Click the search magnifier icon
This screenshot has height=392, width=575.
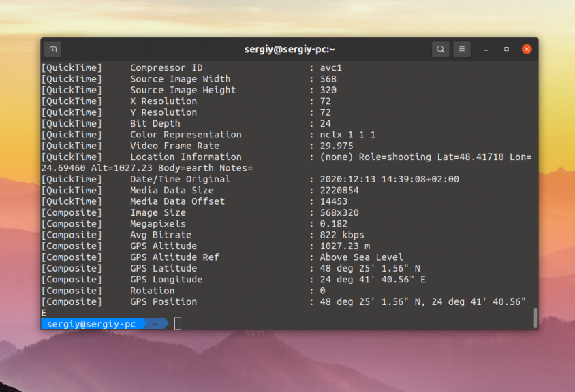441,49
